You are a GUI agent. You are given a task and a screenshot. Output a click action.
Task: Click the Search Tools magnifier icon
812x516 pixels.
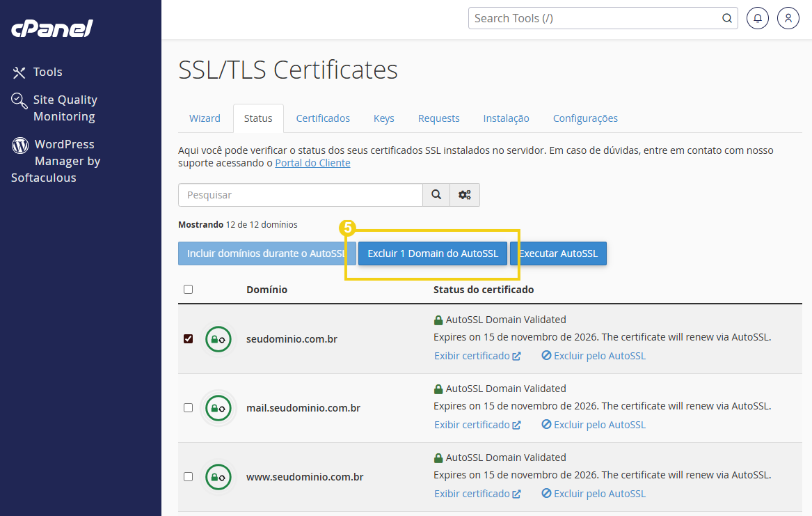point(727,18)
